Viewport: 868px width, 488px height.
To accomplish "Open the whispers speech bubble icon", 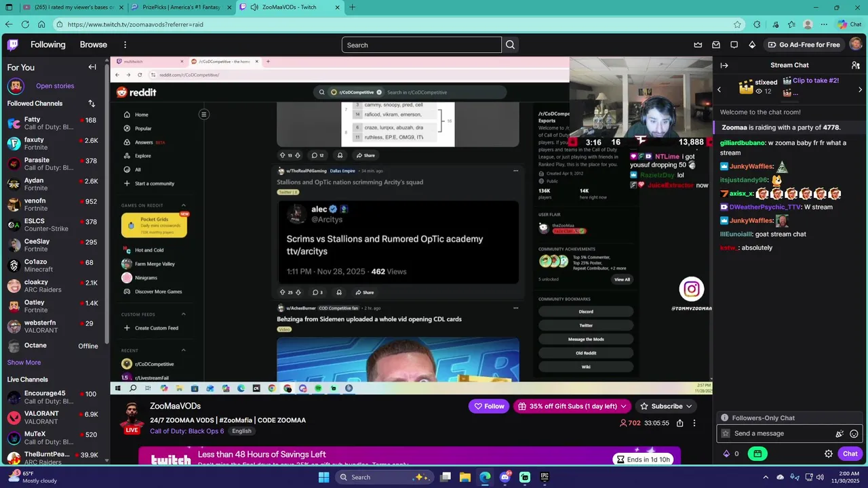I will point(734,45).
